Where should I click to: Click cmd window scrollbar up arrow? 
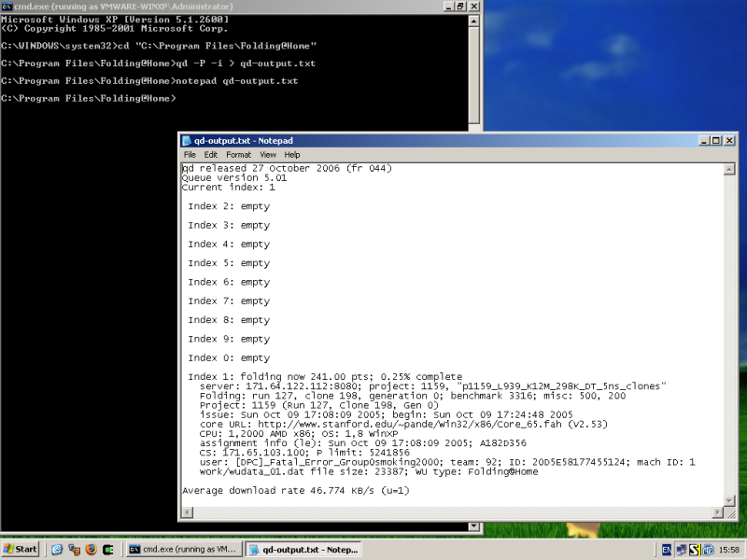tap(473, 21)
